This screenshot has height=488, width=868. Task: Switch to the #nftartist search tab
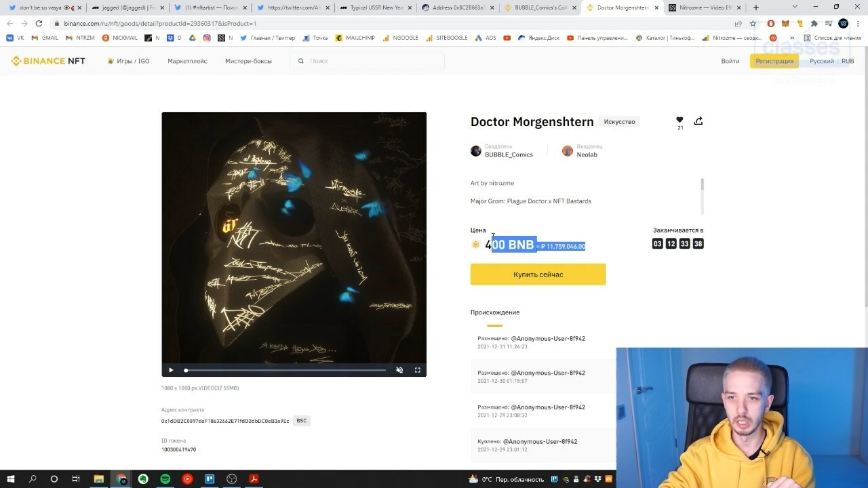pyautogui.click(x=210, y=7)
